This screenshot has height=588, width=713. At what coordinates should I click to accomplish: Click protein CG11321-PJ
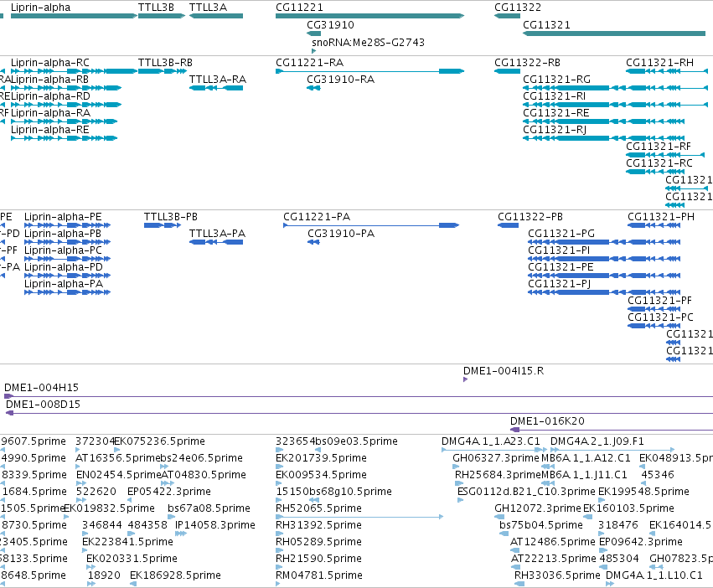pos(604,292)
